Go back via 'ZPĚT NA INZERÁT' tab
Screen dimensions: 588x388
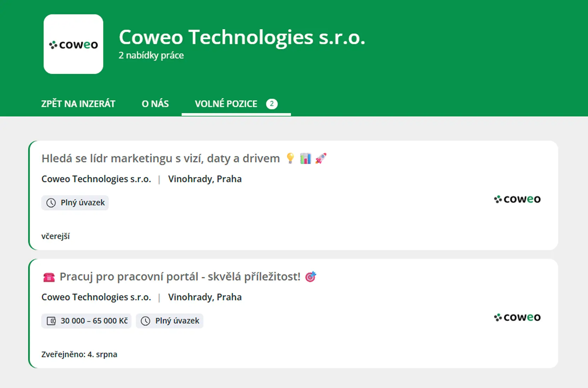coord(78,104)
